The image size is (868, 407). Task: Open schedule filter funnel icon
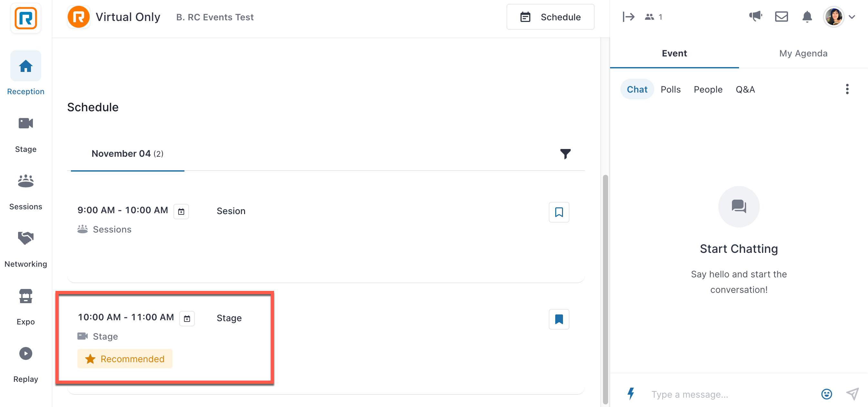pos(566,154)
